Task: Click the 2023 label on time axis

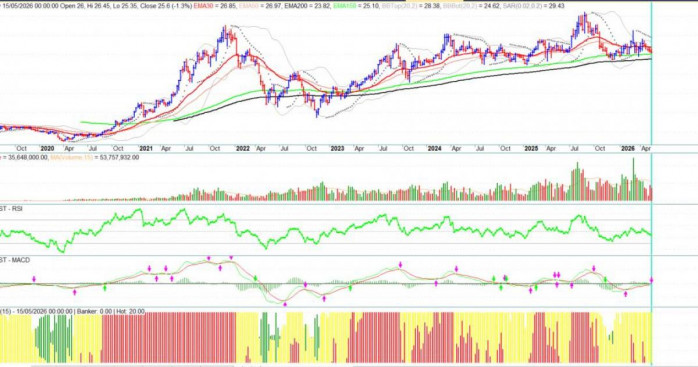Action: pyautogui.click(x=337, y=148)
